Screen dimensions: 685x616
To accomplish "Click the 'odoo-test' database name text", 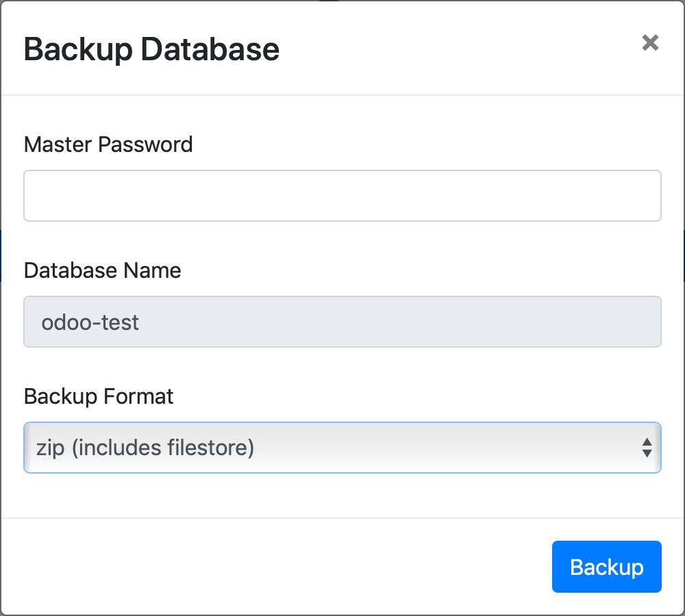I will tap(90, 322).
